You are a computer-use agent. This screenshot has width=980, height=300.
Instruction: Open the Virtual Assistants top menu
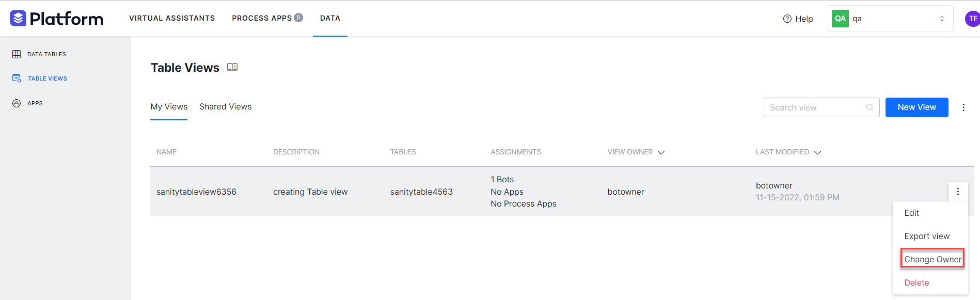click(172, 18)
